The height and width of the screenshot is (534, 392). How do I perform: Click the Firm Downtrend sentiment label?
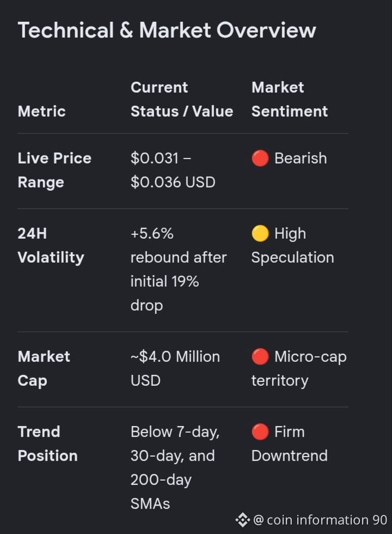pos(290,444)
